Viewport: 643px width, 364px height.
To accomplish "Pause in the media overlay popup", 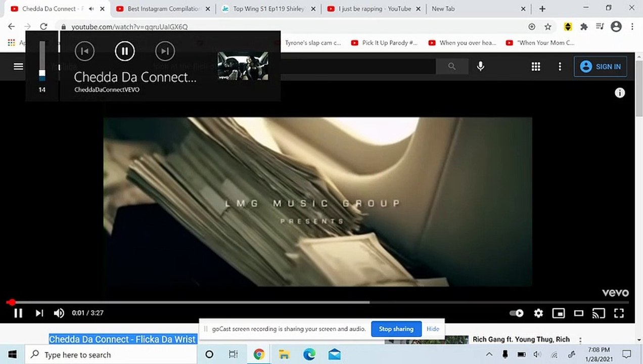I will coord(124,51).
